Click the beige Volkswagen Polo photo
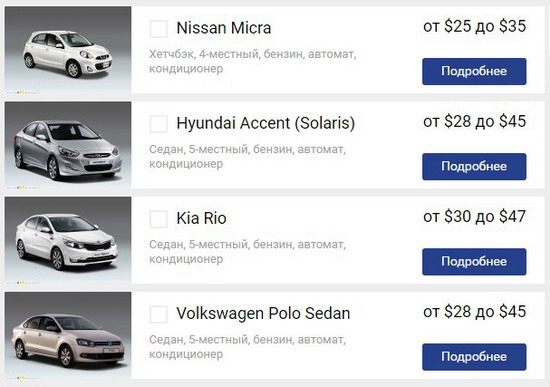Image resolution: width=550 pixels, height=387 pixels. pyautogui.click(x=68, y=335)
